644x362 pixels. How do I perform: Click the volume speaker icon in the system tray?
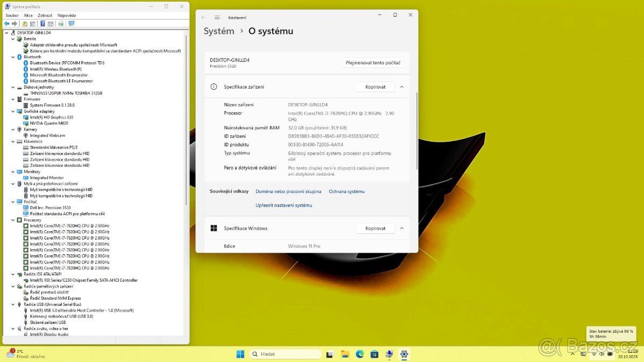(x=602, y=354)
